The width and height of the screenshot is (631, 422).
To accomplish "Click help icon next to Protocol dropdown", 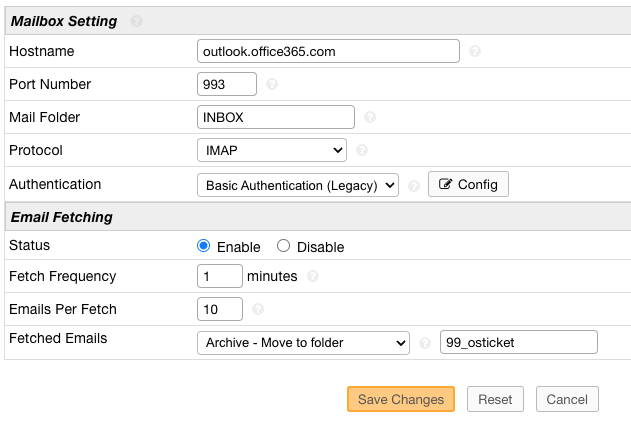I will tap(362, 150).
